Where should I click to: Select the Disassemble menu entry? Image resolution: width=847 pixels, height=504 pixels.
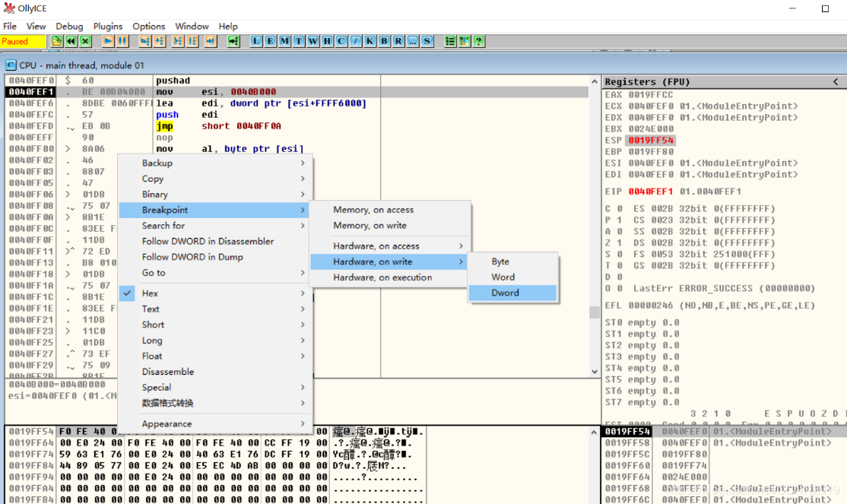pos(215,372)
